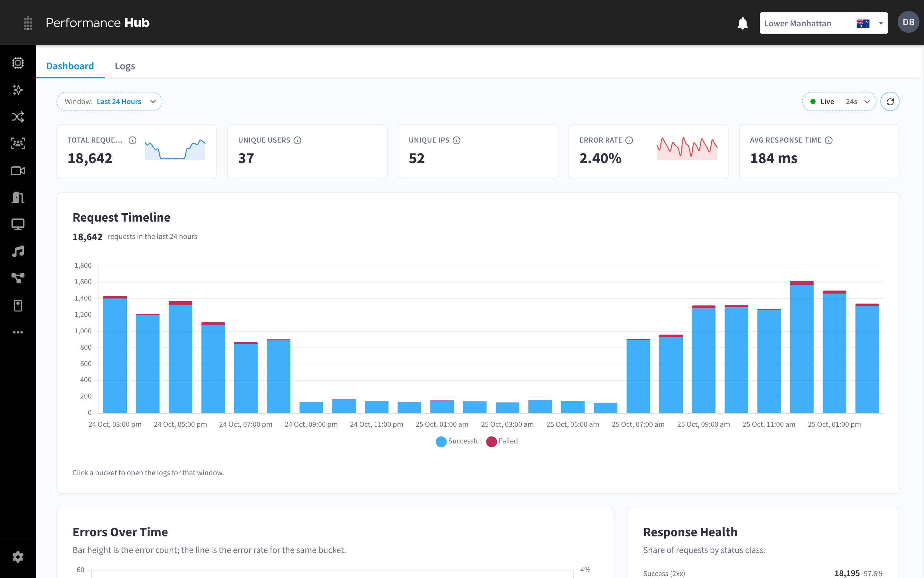Select the processor chip sidebar icon
Screen dimensions: 924x578
tap(18, 63)
